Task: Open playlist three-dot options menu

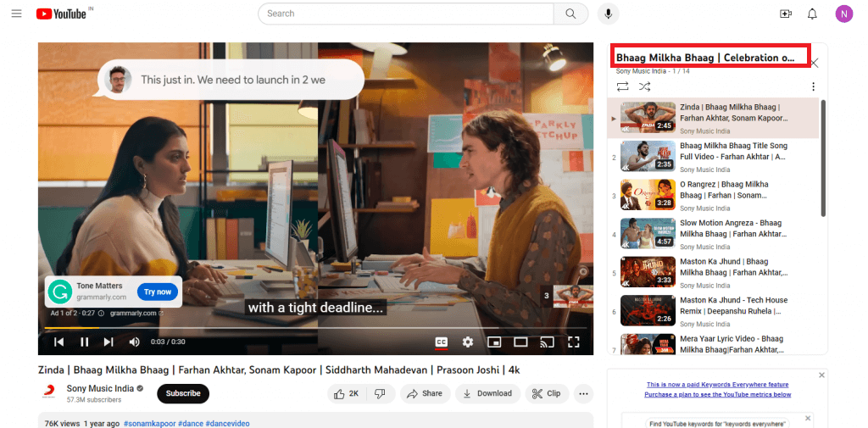Action: [x=813, y=86]
